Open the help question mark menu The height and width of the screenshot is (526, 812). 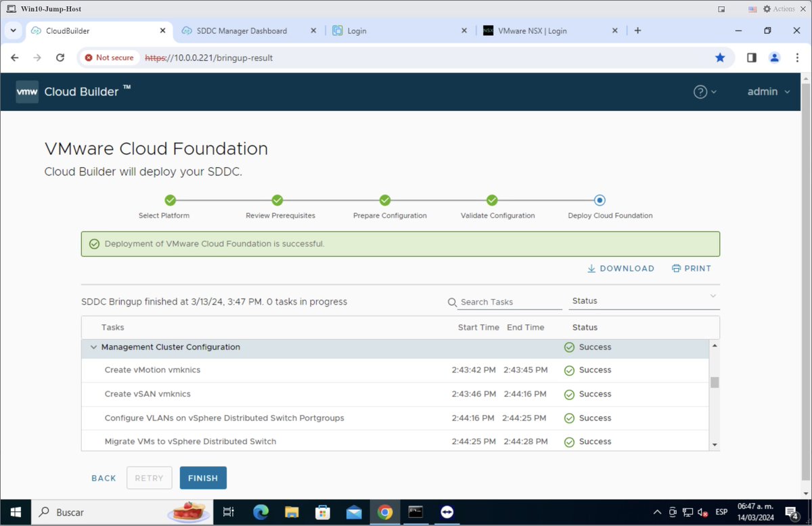(704, 92)
